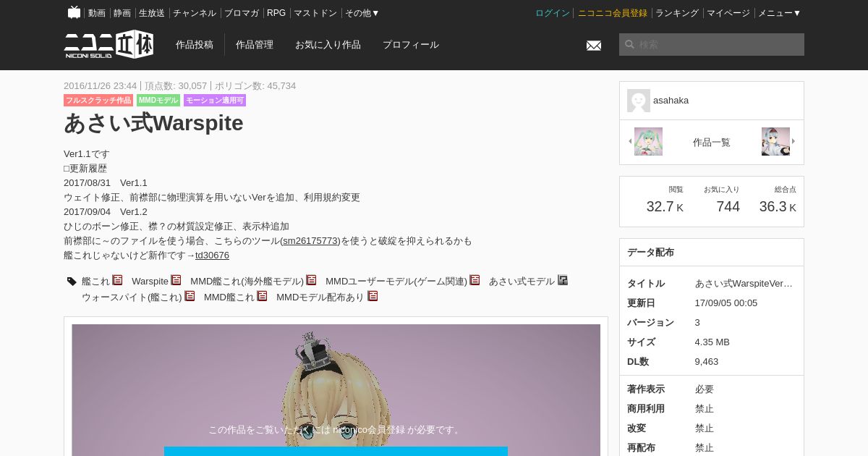This screenshot has width=868, height=456.
Task: Click ウォースパイト(艦これ) tag link
Action: pos(132,297)
